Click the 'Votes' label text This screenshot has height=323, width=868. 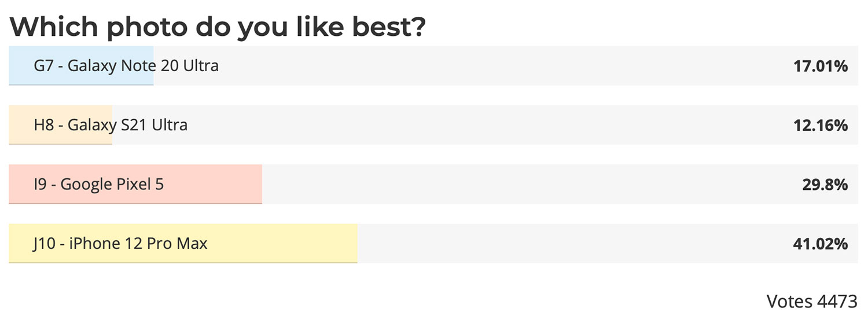tap(790, 302)
